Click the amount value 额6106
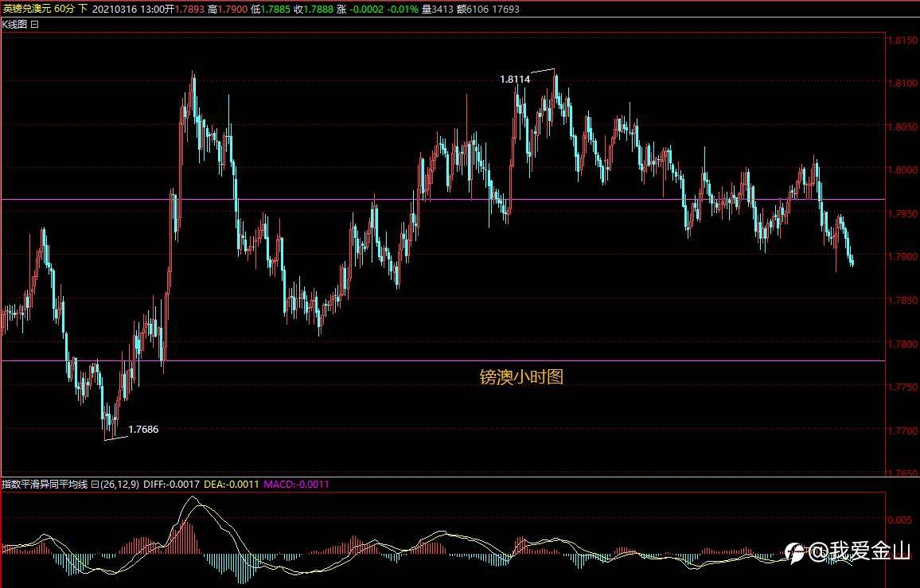 pos(472,9)
